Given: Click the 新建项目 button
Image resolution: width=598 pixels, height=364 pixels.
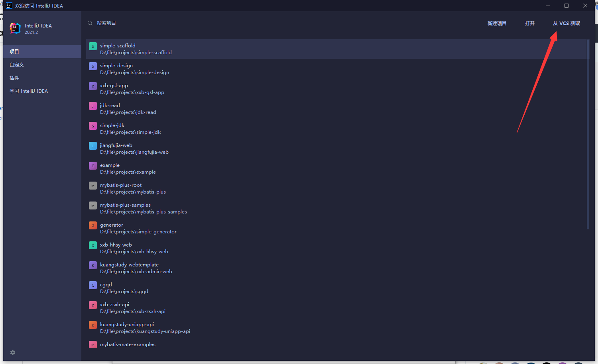Looking at the screenshot, I should pyautogui.click(x=497, y=23).
